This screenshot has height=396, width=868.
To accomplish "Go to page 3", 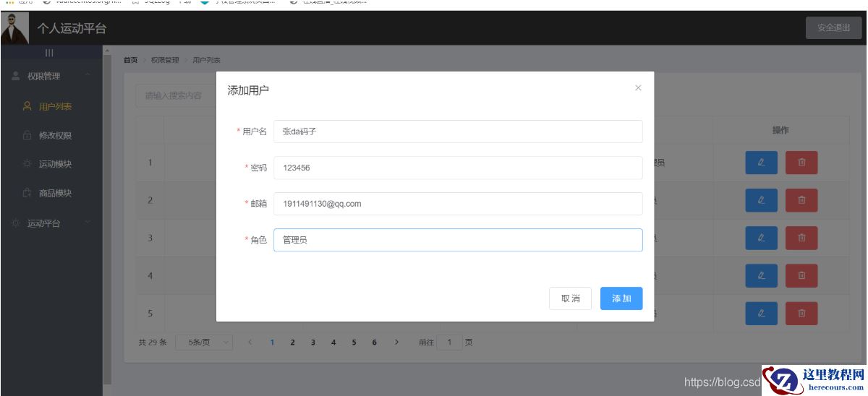I will [313, 342].
